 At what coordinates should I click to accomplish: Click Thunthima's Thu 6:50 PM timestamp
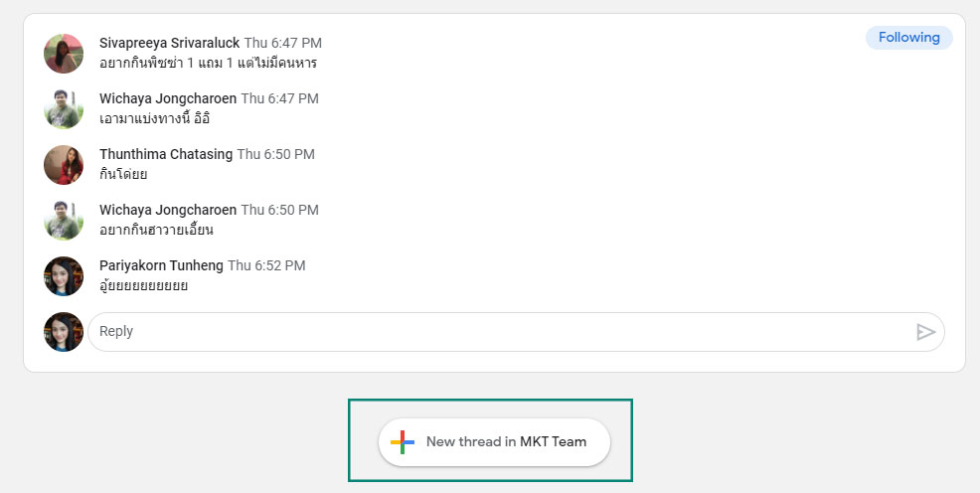coord(275,154)
